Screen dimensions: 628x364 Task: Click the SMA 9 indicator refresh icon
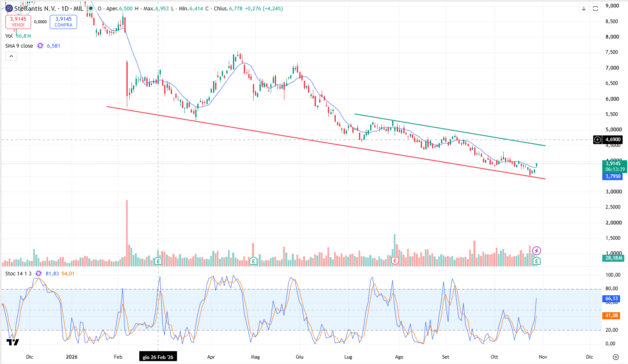coord(40,46)
